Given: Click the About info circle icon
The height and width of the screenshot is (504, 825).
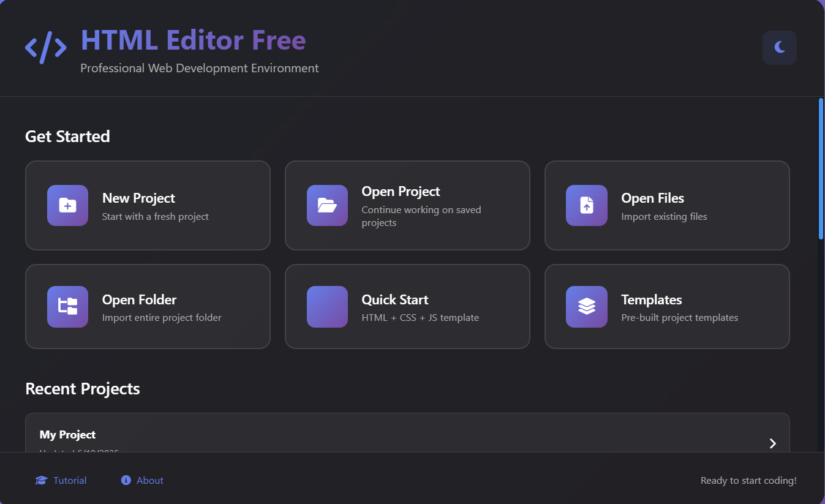Looking at the screenshot, I should (x=126, y=480).
